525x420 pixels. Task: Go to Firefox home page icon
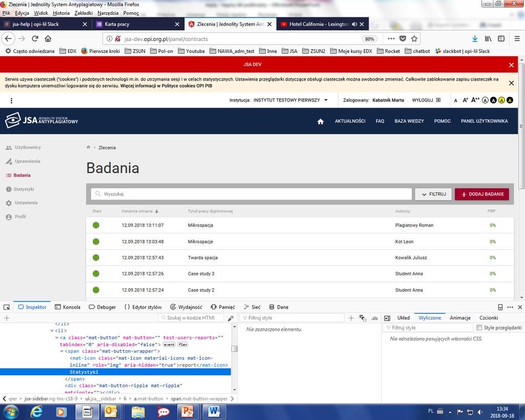(x=48, y=39)
